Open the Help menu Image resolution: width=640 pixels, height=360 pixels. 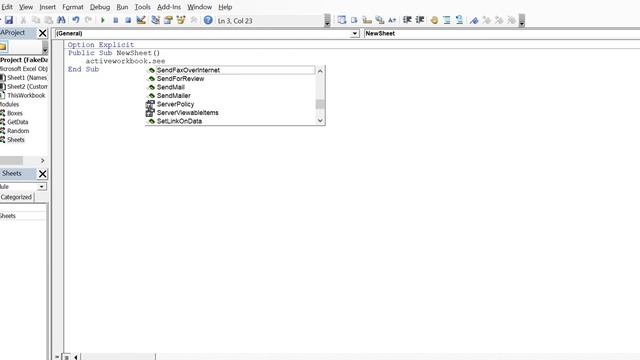tap(225, 7)
